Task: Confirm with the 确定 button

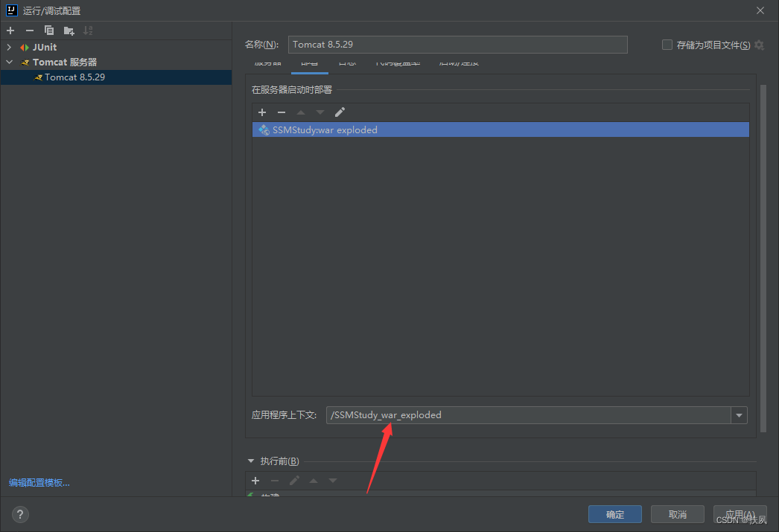Action: tap(614, 514)
